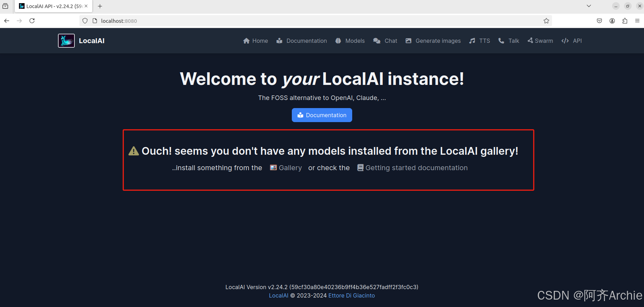Click LocalAI footer link
644x307 pixels.
(x=278, y=295)
